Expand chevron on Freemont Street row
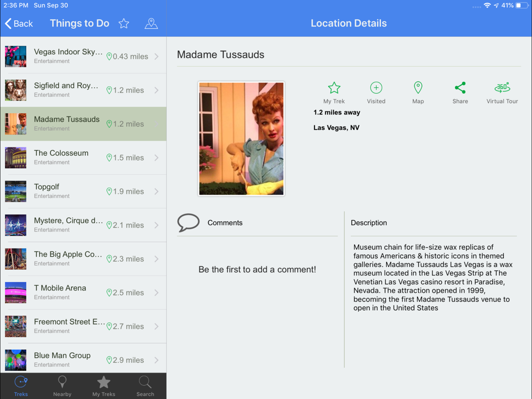Image resolution: width=532 pixels, height=399 pixels. pos(156,327)
